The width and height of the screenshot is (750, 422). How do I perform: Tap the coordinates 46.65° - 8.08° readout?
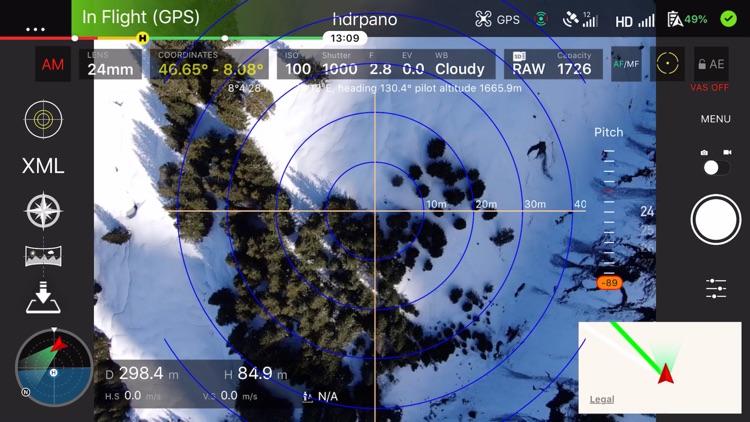coord(210,64)
